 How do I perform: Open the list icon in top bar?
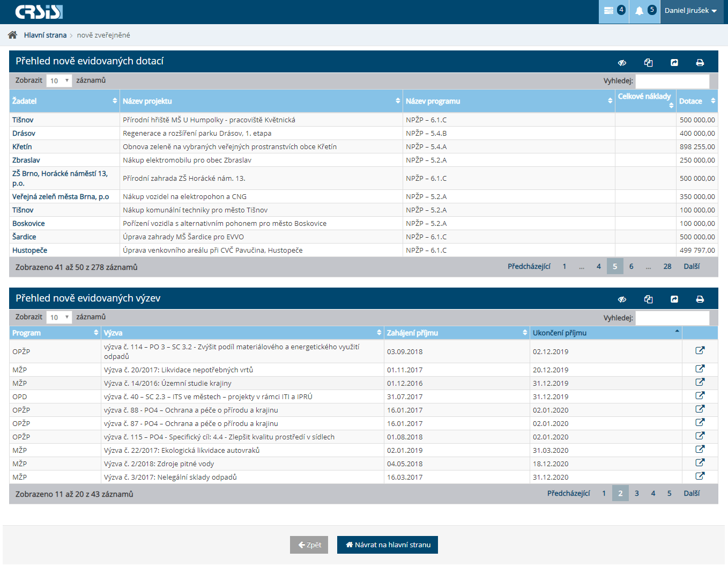click(x=608, y=11)
